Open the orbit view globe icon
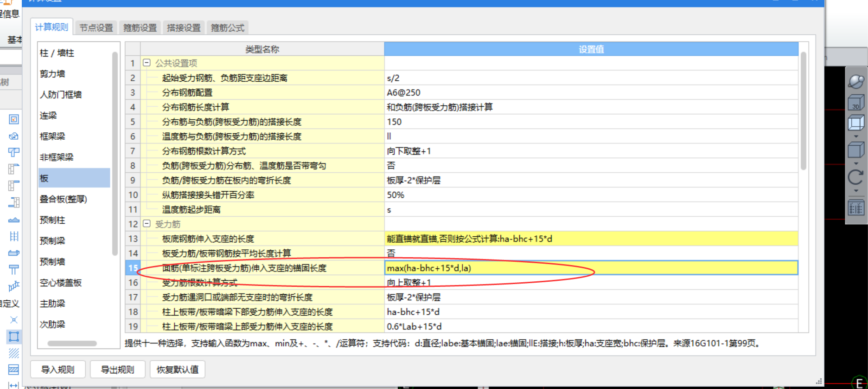 click(x=856, y=81)
